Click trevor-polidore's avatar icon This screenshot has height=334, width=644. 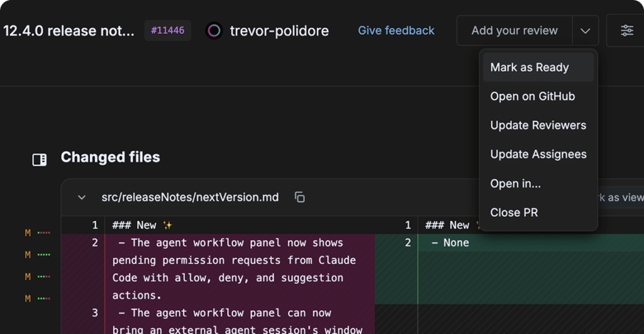pyautogui.click(x=214, y=30)
